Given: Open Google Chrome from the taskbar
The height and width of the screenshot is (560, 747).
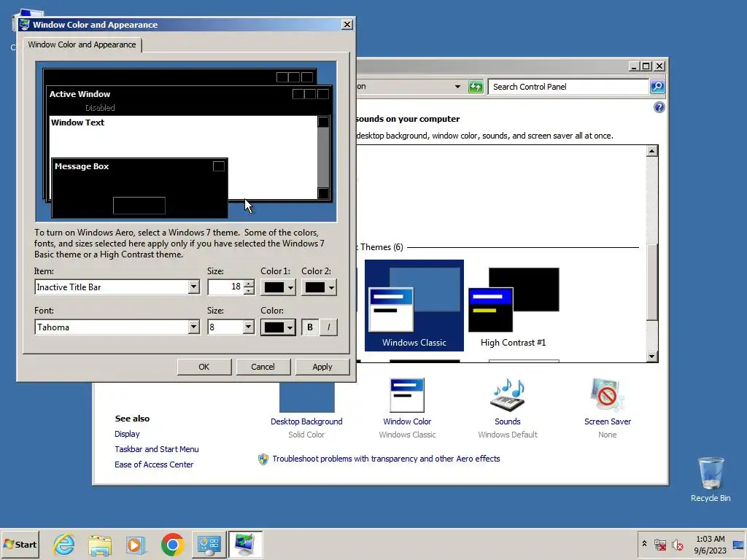Looking at the screenshot, I should tap(172, 544).
